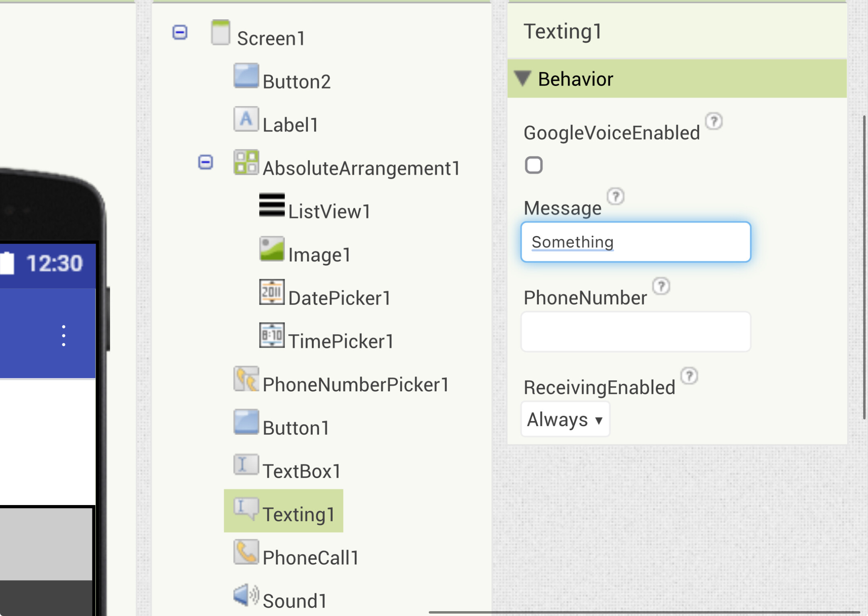Open the phone preview three-dot menu
Image resolution: width=868 pixels, height=616 pixels.
click(63, 335)
